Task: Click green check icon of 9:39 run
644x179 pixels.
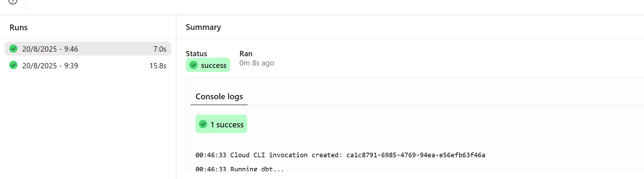Action: [13, 65]
